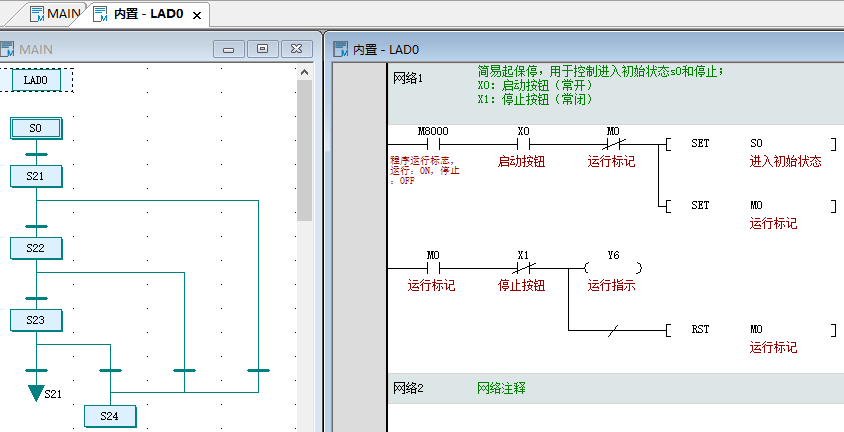Select the LAD0 block in the SFC diagram
Image resolution: width=844 pixels, height=432 pixels.
[x=35, y=79]
